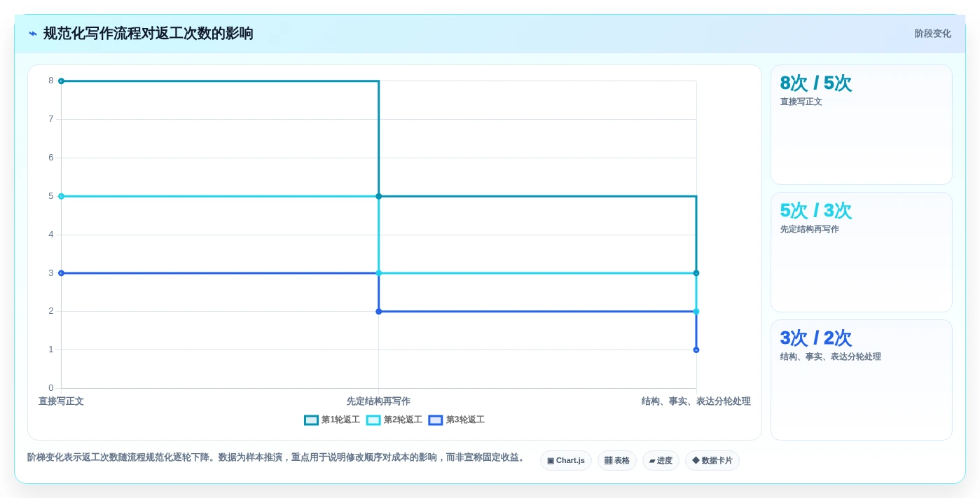Toggle the 第3轮返工 legend item

point(457,420)
